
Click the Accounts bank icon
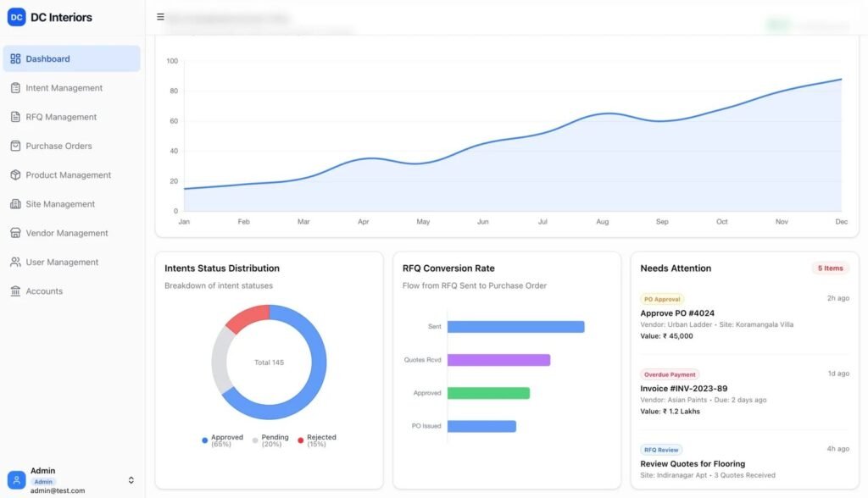click(x=15, y=291)
